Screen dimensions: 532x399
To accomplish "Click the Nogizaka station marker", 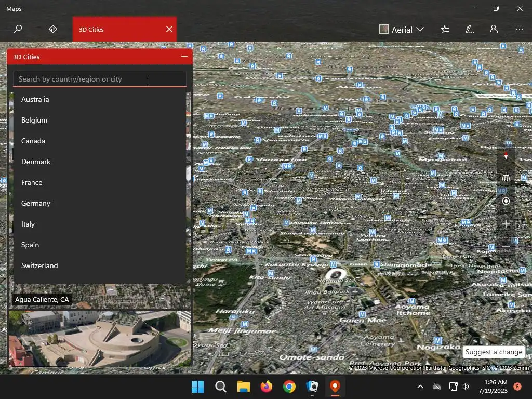I will tap(438, 340).
